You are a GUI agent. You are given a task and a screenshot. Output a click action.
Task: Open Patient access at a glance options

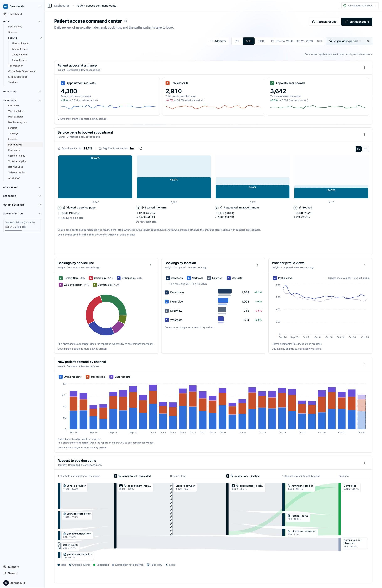[365, 67]
